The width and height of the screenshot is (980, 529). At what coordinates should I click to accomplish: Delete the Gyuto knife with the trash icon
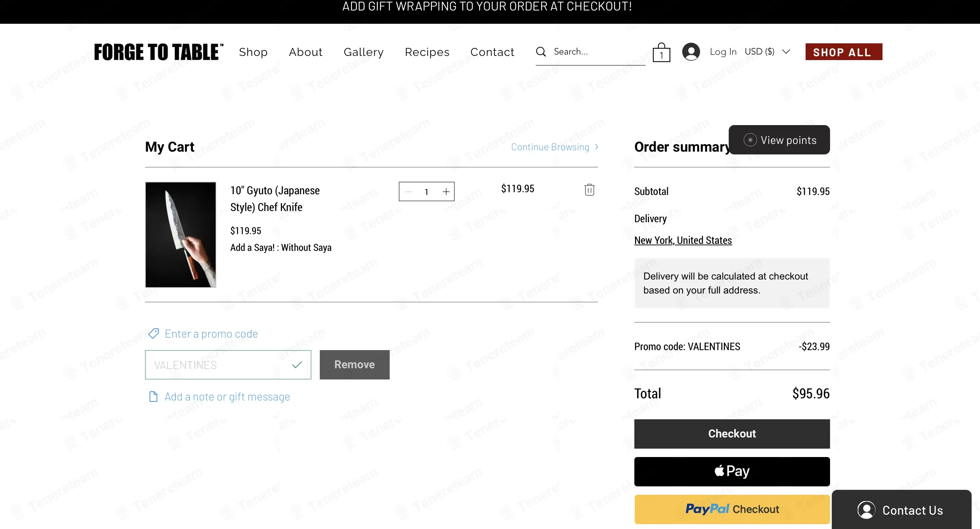pyautogui.click(x=589, y=189)
